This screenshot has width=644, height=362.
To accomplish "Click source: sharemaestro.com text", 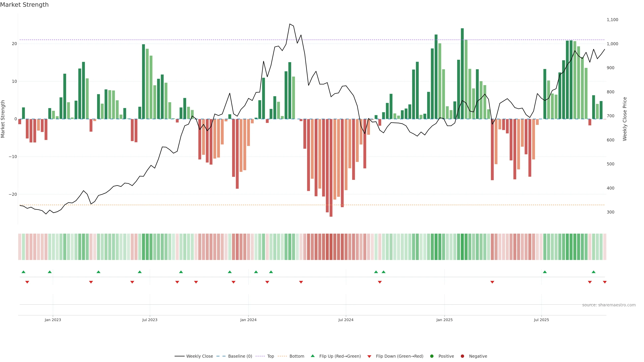I will (609, 305).
